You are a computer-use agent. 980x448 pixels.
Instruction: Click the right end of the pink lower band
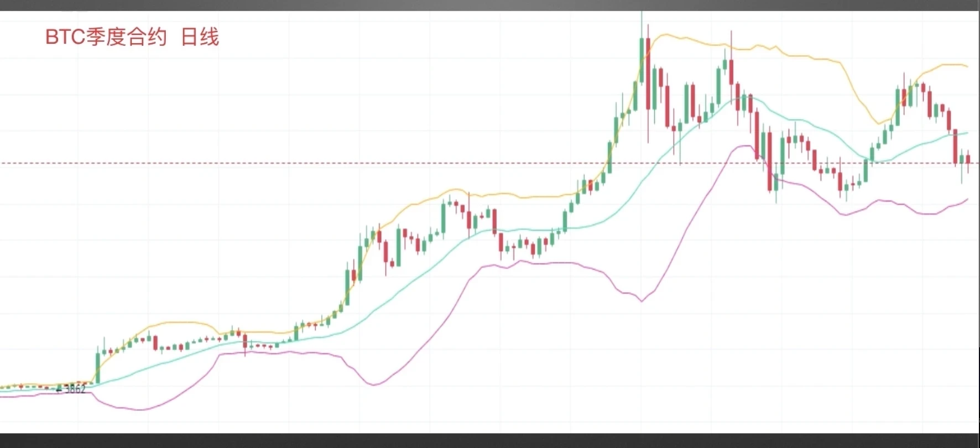pyautogui.click(x=967, y=199)
